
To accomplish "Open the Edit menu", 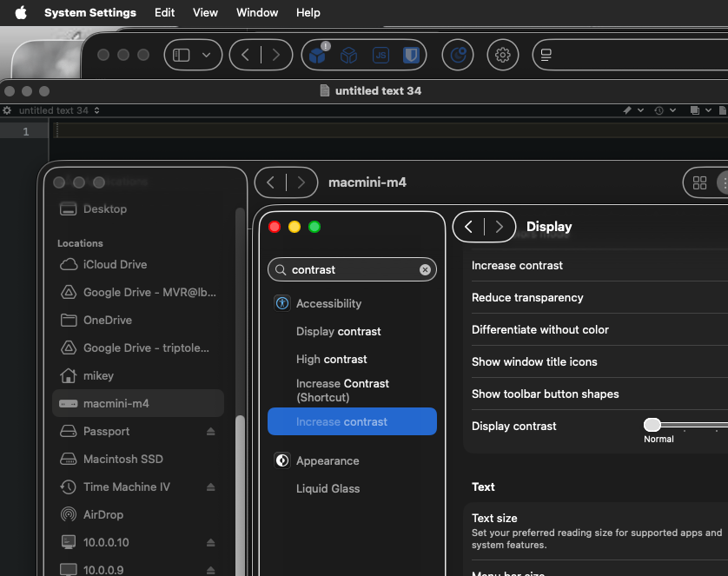I will click(164, 12).
